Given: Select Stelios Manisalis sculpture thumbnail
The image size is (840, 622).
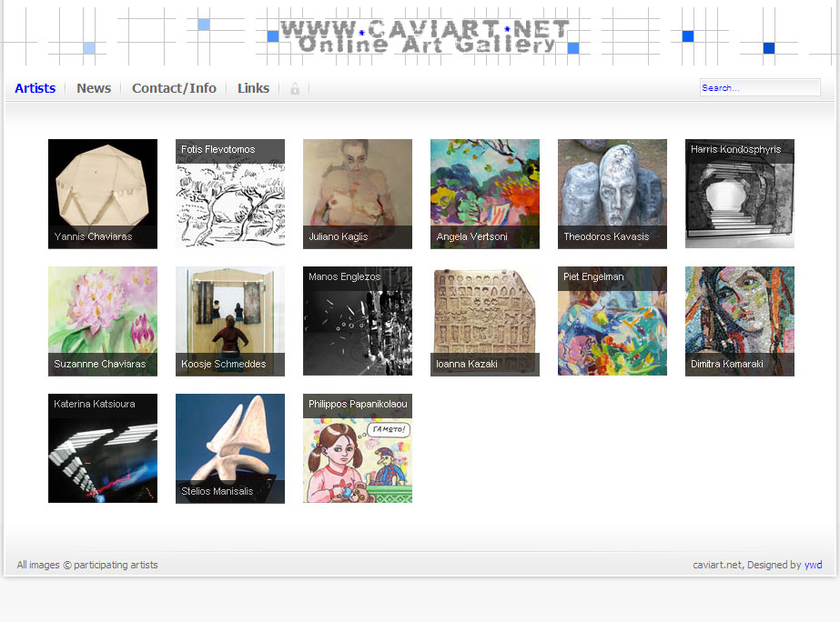Looking at the screenshot, I should click(230, 448).
